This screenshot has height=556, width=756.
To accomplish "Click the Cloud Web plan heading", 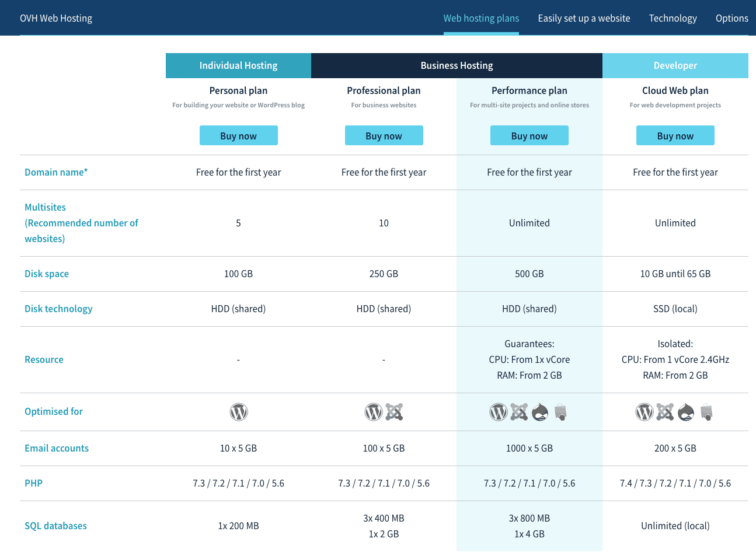I will 675,90.
